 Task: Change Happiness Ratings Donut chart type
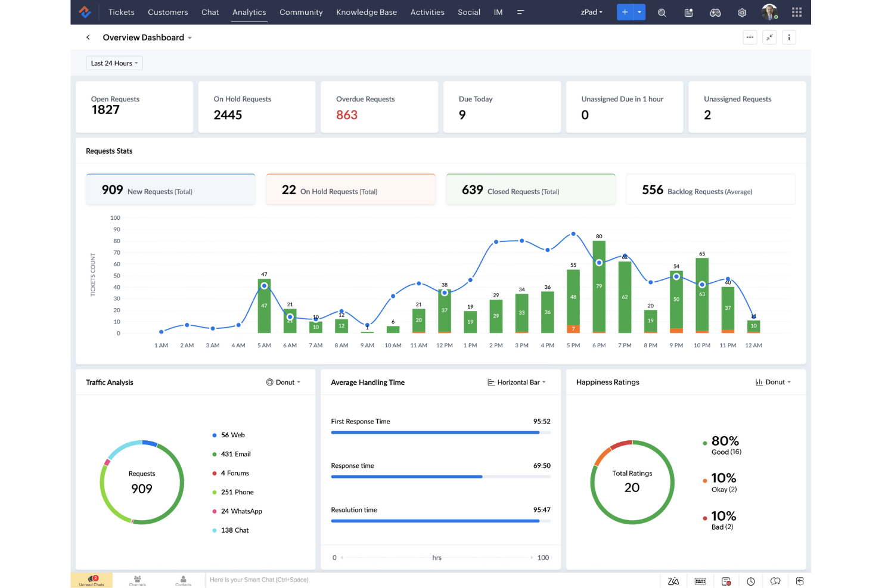(774, 382)
